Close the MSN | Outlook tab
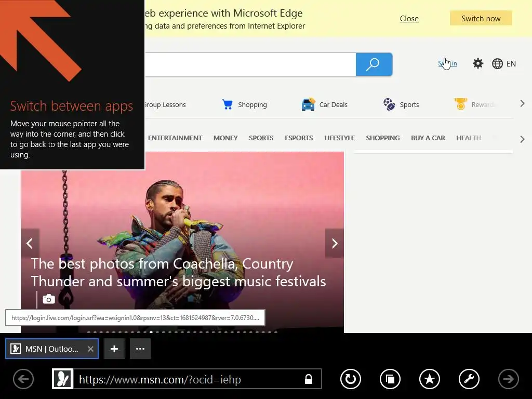 point(90,349)
